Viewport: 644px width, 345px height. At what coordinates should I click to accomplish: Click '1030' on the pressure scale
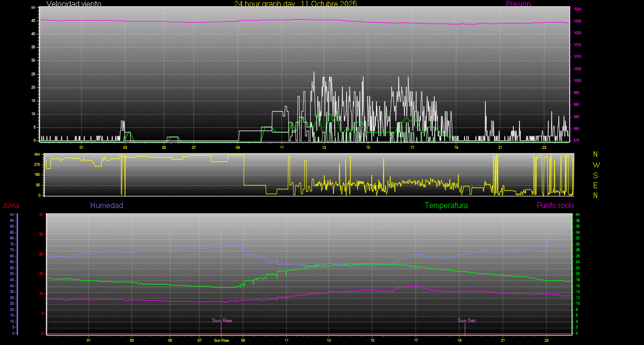(x=578, y=9)
